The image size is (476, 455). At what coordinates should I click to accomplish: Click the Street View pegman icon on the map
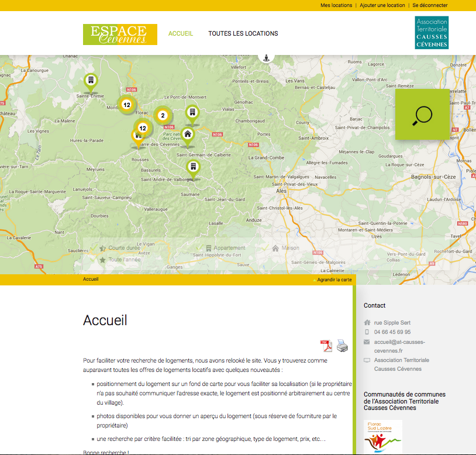tap(266, 57)
